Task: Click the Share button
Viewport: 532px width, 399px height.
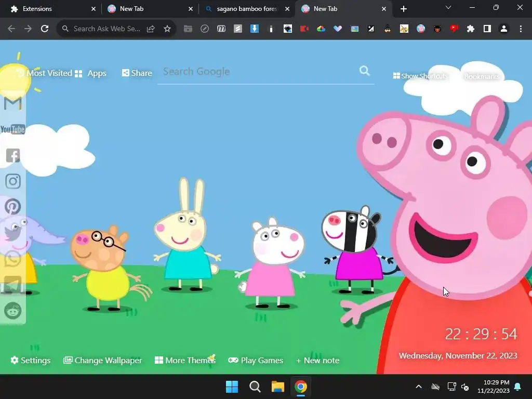Action: [x=137, y=73]
